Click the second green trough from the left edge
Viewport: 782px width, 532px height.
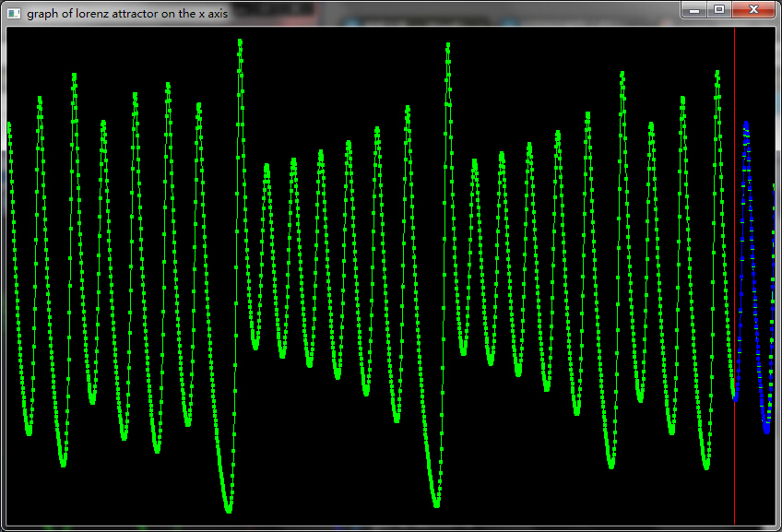63,464
